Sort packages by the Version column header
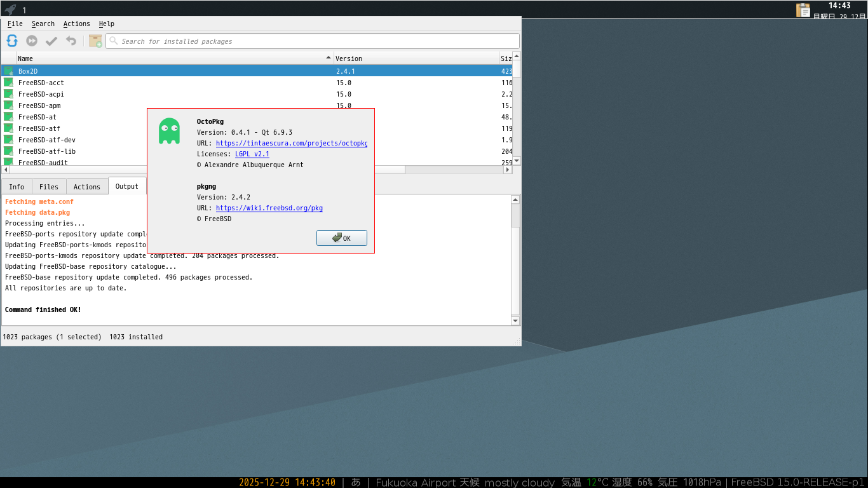The height and width of the screenshot is (488, 868). click(416, 58)
